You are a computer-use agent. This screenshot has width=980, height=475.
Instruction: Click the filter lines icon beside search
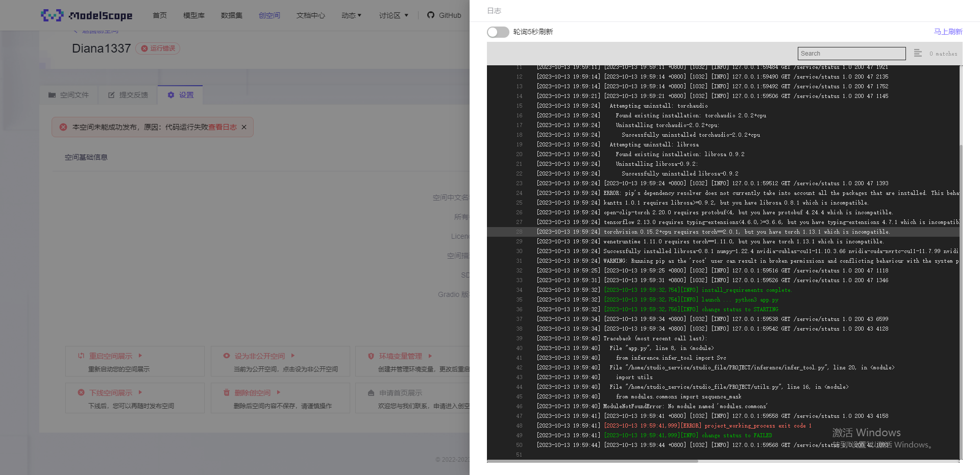(x=918, y=53)
